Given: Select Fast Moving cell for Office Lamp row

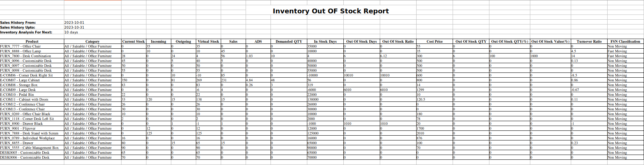Looking at the screenshot, I should tap(616, 51).
